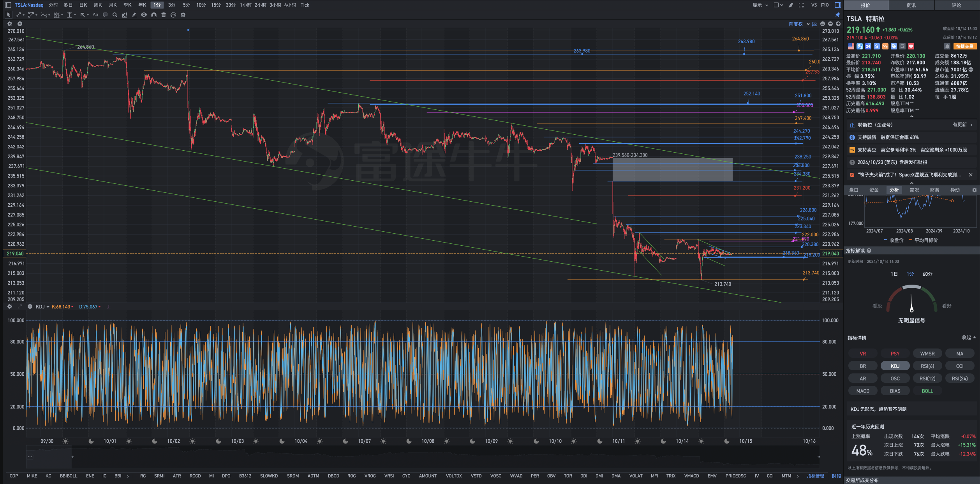
Task: Open 指标管理 indicator management link
Action: point(816,476)
